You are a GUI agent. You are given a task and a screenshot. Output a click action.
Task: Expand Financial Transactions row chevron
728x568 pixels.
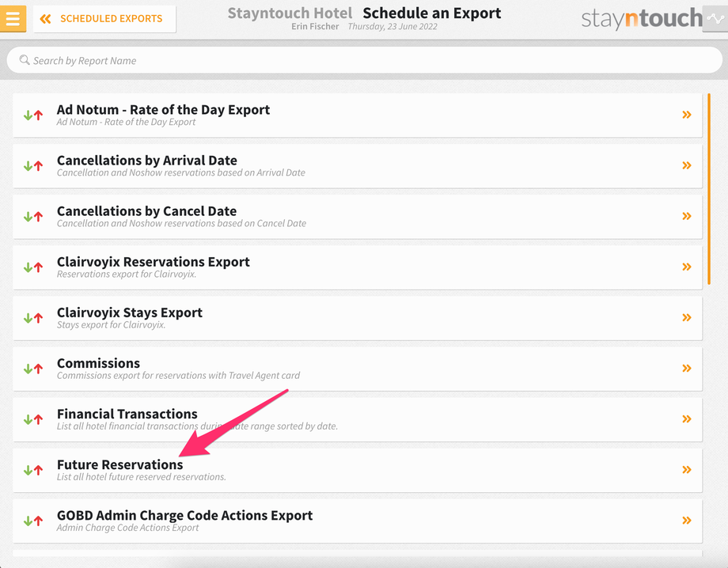point(687,418)
